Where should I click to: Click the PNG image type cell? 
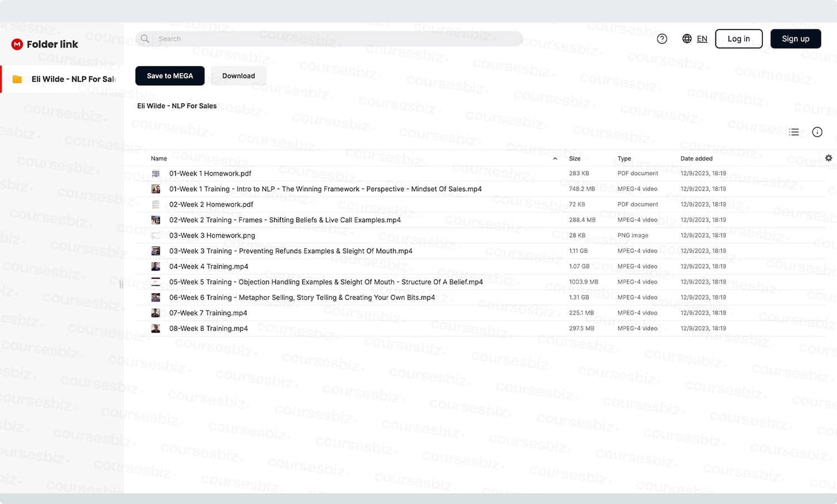pos(633,235)
